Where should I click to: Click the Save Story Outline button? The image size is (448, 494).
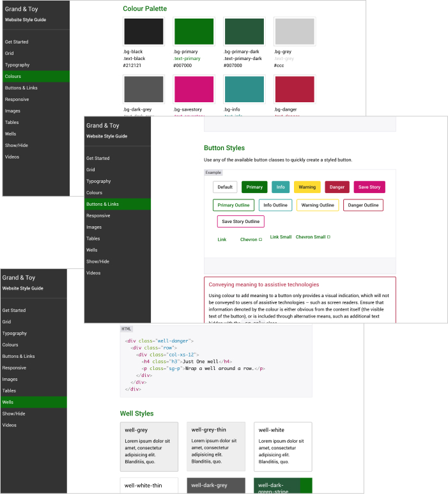pos(241,222)
